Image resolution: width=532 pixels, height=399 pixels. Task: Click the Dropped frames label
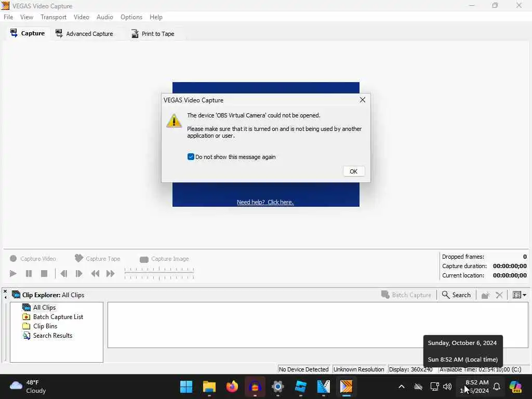[x=463, y=257]
